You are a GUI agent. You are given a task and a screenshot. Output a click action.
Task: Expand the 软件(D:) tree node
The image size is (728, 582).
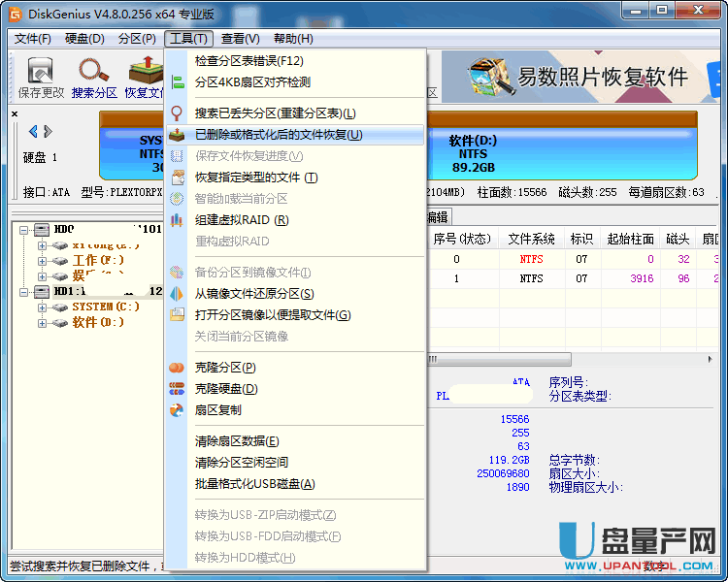pyautogui.click(x=42, y=323)
